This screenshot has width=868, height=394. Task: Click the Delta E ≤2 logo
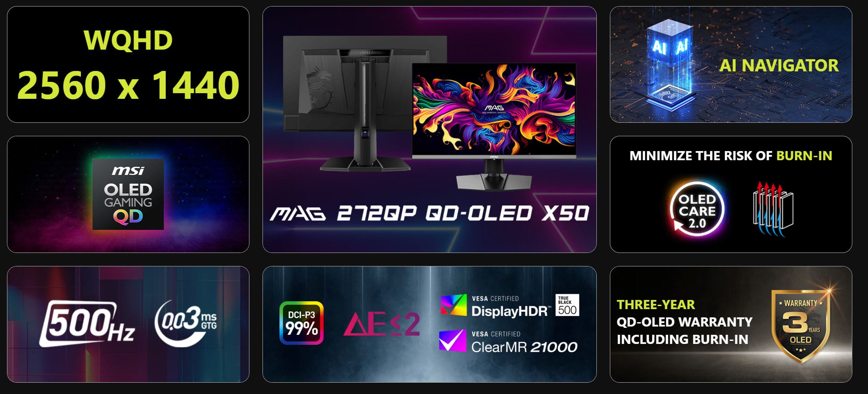(382, 324)
